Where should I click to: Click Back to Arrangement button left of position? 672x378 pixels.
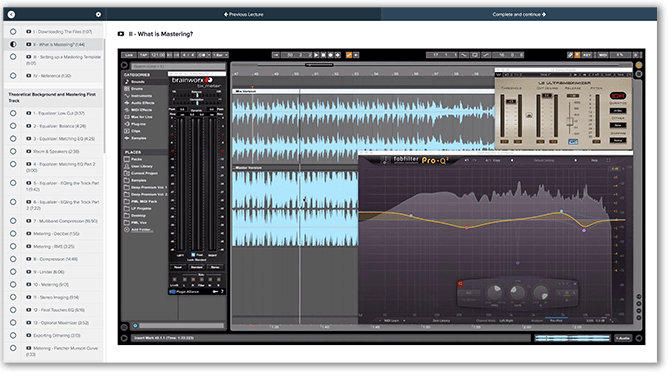pyautogui.click(x=276, y=55)
